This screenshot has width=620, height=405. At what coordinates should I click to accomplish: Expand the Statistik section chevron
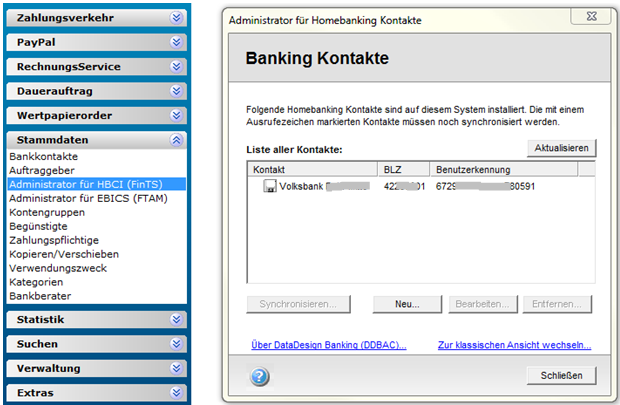176,320
